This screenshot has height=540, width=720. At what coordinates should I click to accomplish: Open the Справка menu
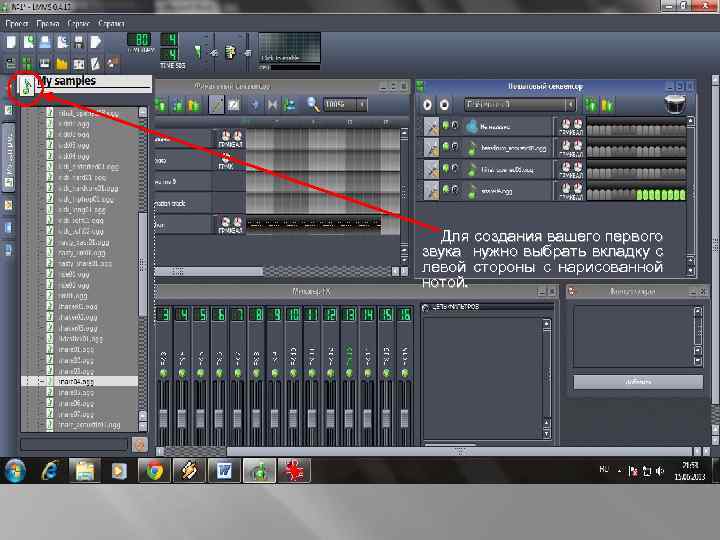[x=111, y=23]
